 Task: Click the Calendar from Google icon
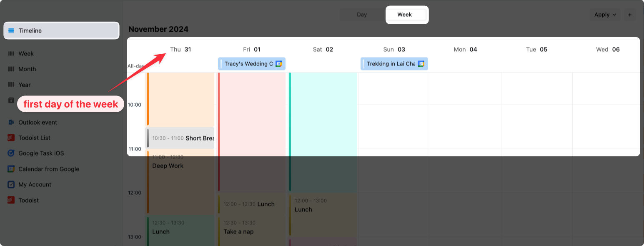(11, 169)
